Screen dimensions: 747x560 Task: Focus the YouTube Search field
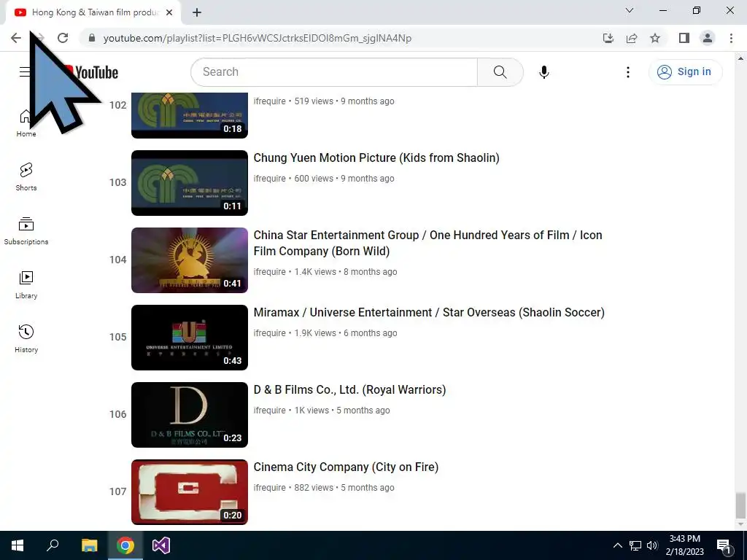pos(334,72)
